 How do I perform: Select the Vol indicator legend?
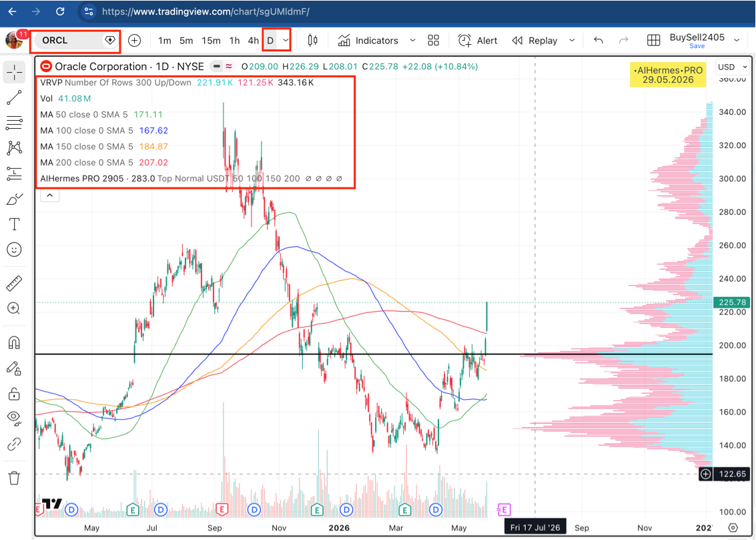click(x=65, y=98)
